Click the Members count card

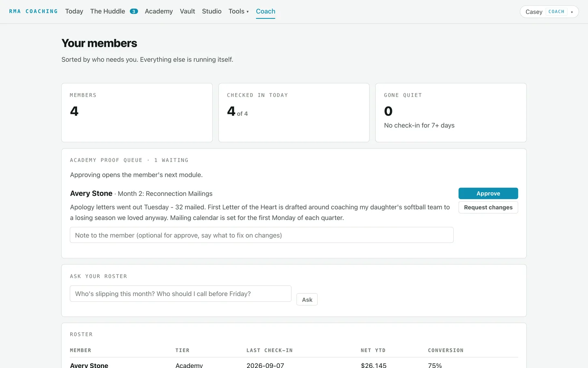(x=137, y=113)
